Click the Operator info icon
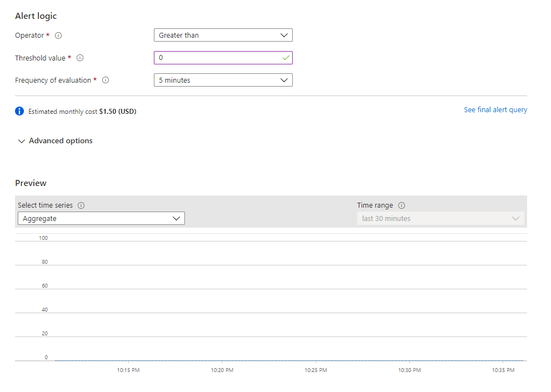 [58, 36]
